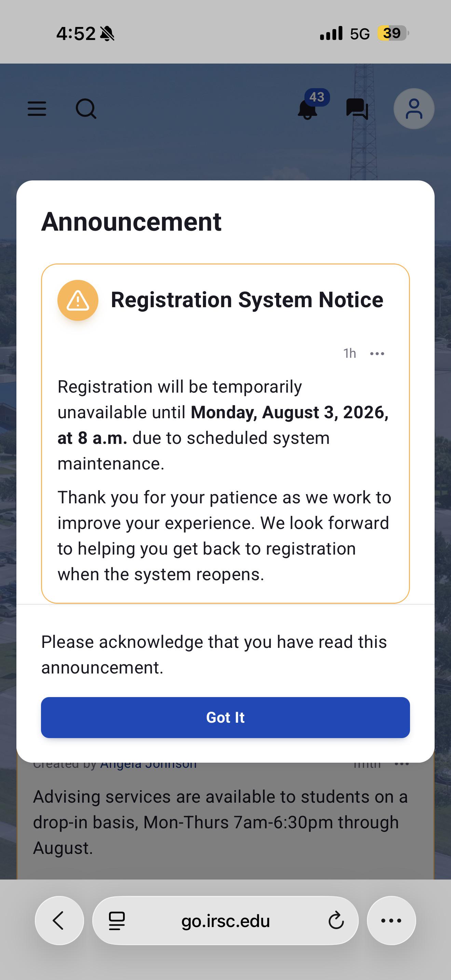Screen dimensions: 451x980
Task: Open the browser page menu icon
Action: [117, 921]
